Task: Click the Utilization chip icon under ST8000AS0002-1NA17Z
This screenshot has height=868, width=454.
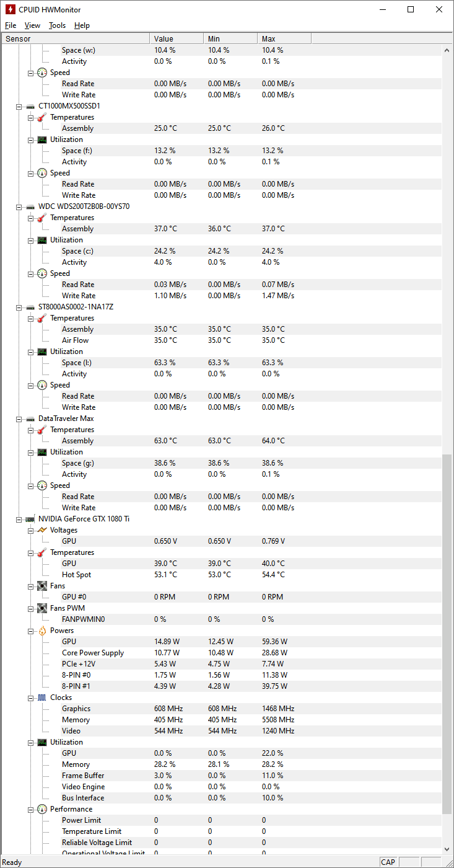Action: coord(41,352)
